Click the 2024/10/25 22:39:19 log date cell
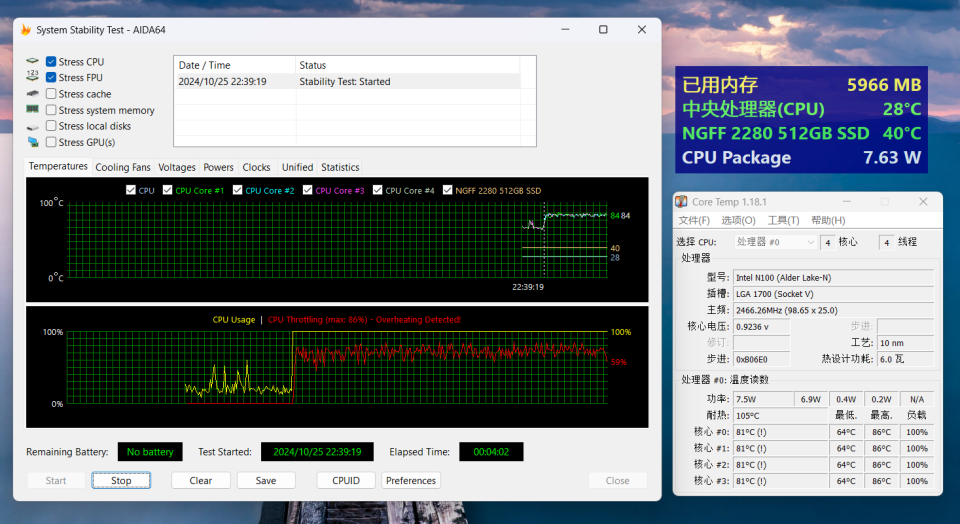 pyautogui.click(x=222, y=81)
